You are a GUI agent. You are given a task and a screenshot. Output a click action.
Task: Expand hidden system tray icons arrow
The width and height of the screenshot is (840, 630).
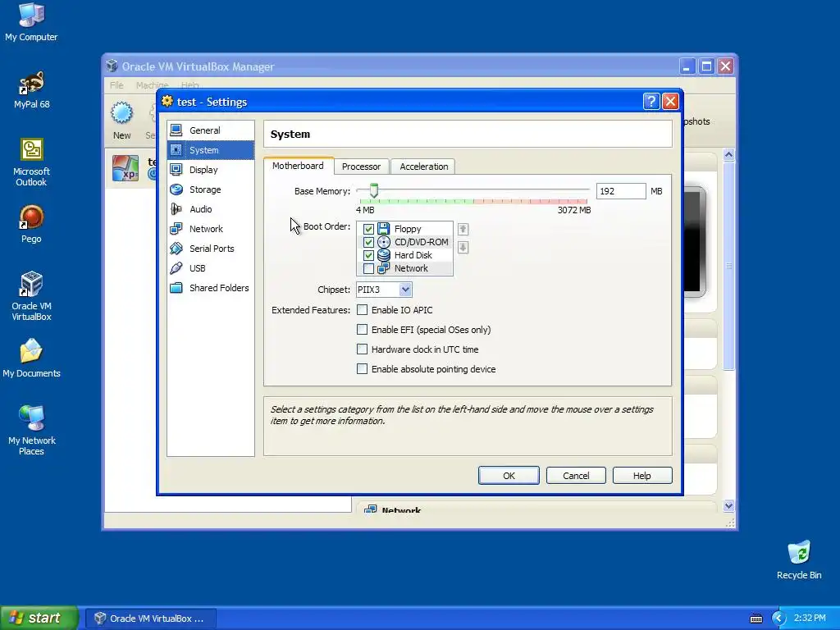click(778, 619)
